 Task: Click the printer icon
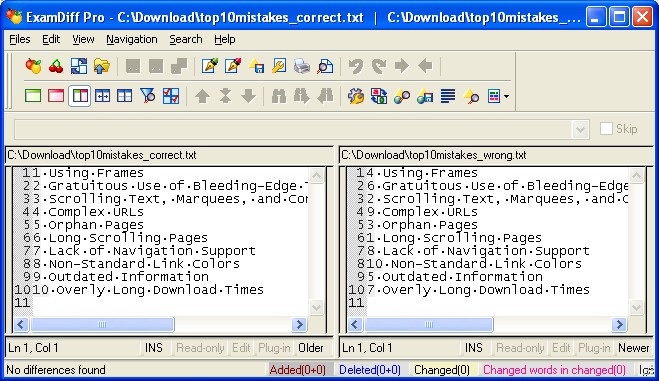pos(301,66)
